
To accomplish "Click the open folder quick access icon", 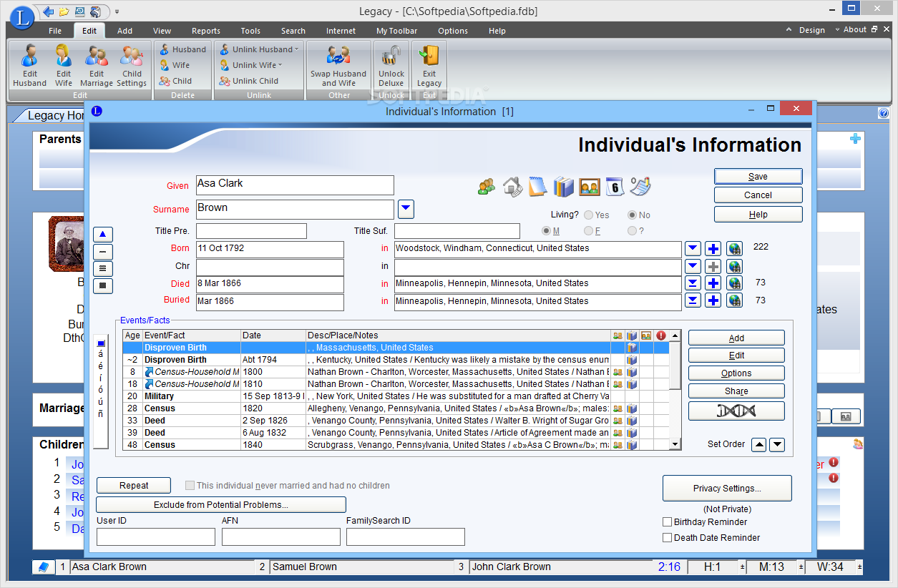I will 64,11.
